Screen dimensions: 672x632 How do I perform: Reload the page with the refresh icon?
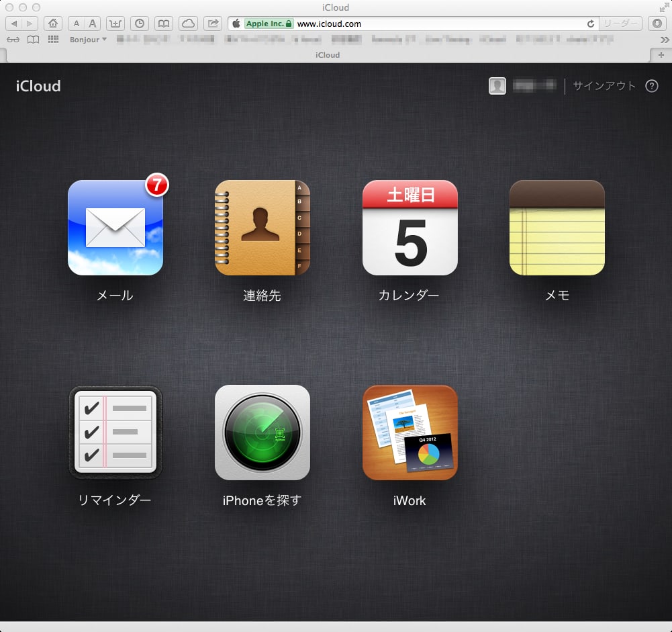tap(591, 24)
